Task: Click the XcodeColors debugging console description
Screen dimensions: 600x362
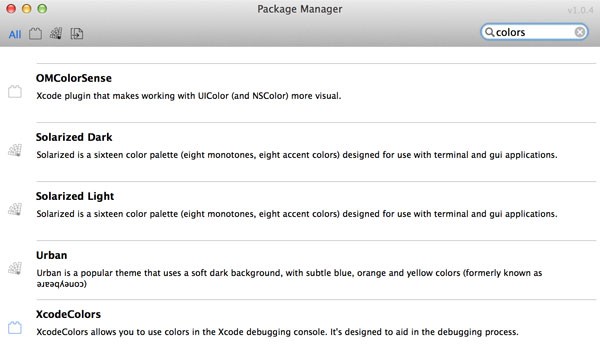Action: pyautogui.click(x=277, y=332)
